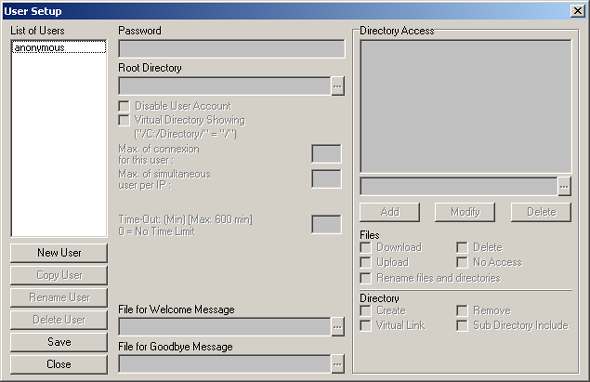590x382 pixels.
Task: Open browse dialog for Goodbye Message file
Action: pos(338,364)
